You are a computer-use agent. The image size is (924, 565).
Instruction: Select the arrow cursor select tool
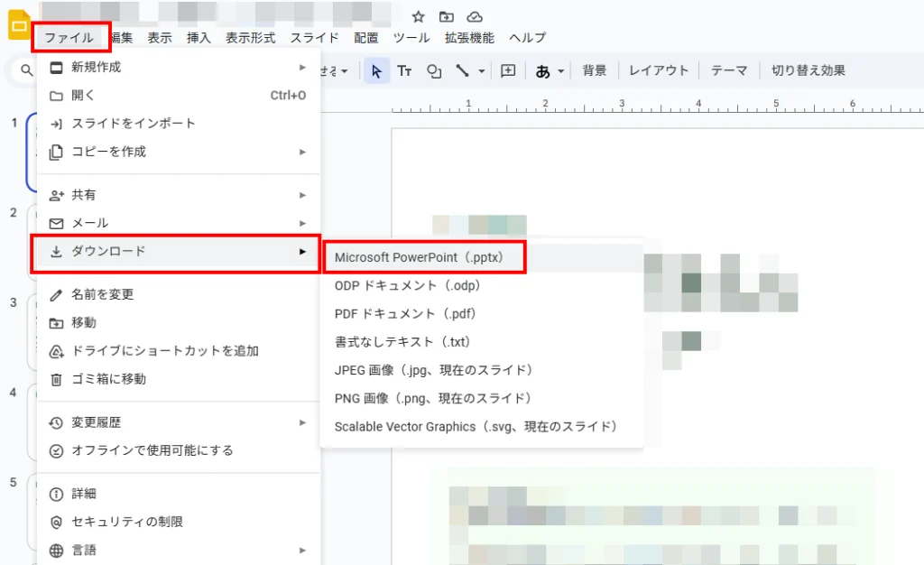(377, 70)
